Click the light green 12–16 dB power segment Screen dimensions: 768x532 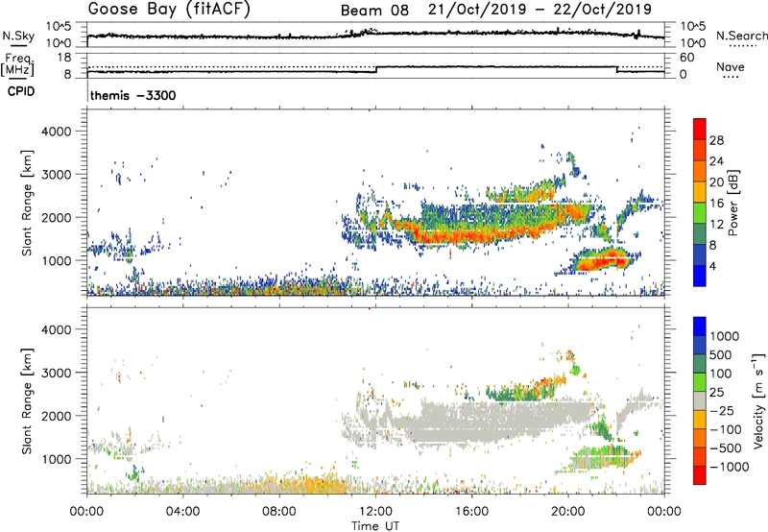click(700, 213)
